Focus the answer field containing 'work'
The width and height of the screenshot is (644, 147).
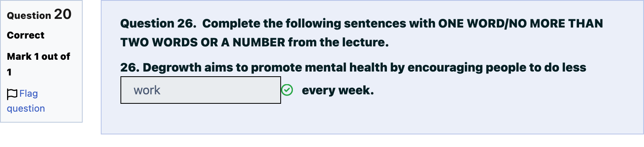point(201,90)
